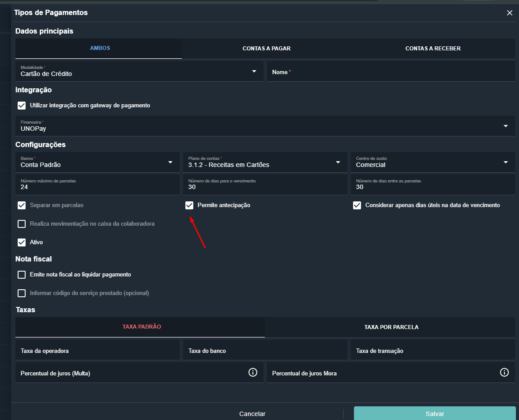Focus the Taxa do banco field
The image size is (519, 420).
coord(265,350)
